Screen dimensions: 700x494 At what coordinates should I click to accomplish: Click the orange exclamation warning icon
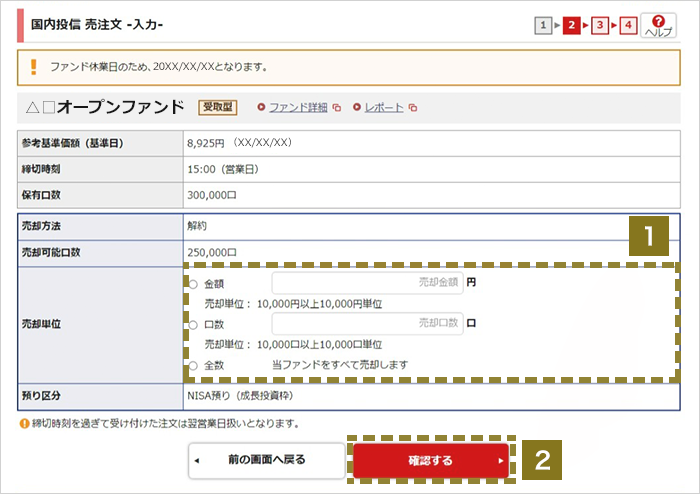coord(33,67)
